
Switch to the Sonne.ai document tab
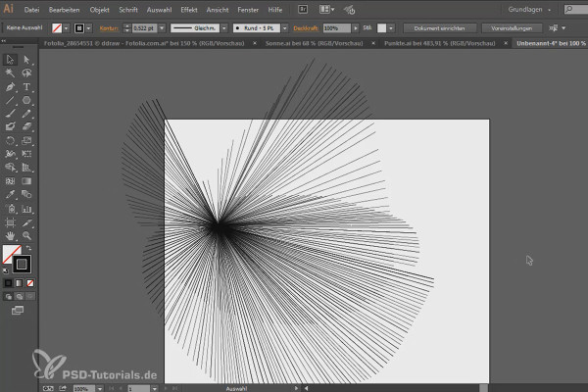pos(314,43)
